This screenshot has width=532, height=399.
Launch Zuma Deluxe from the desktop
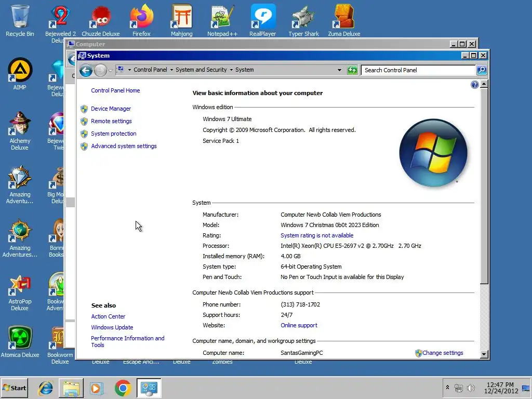[344, 20]
